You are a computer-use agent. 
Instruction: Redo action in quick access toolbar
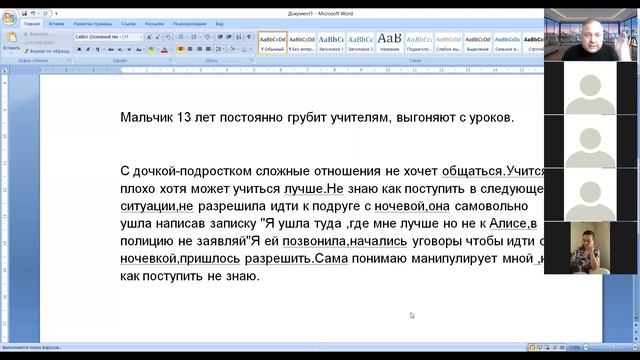pyautogui.click(x=45, y=13)
